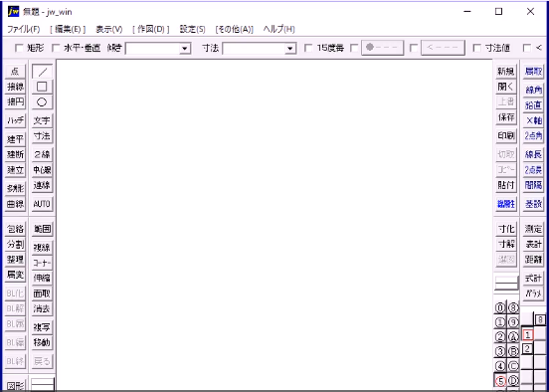Select the 寸法 dimension tool in left toolbar
The width and height of the screenshot is (549, 392).
coord(42,136)
